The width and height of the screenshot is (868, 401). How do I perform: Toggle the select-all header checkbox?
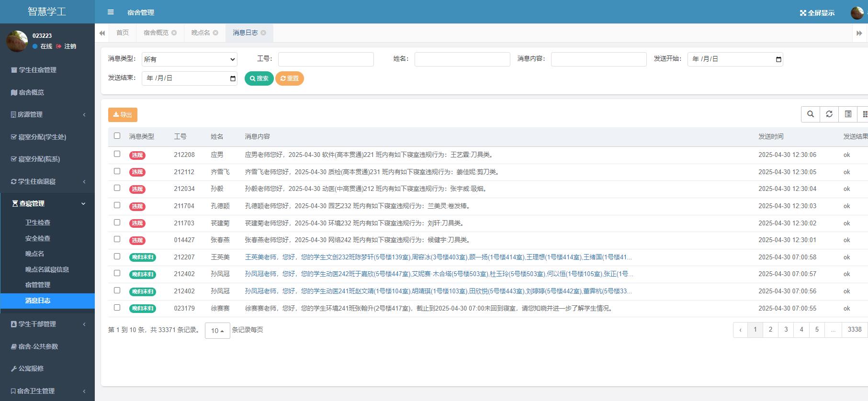pos(117,136)
